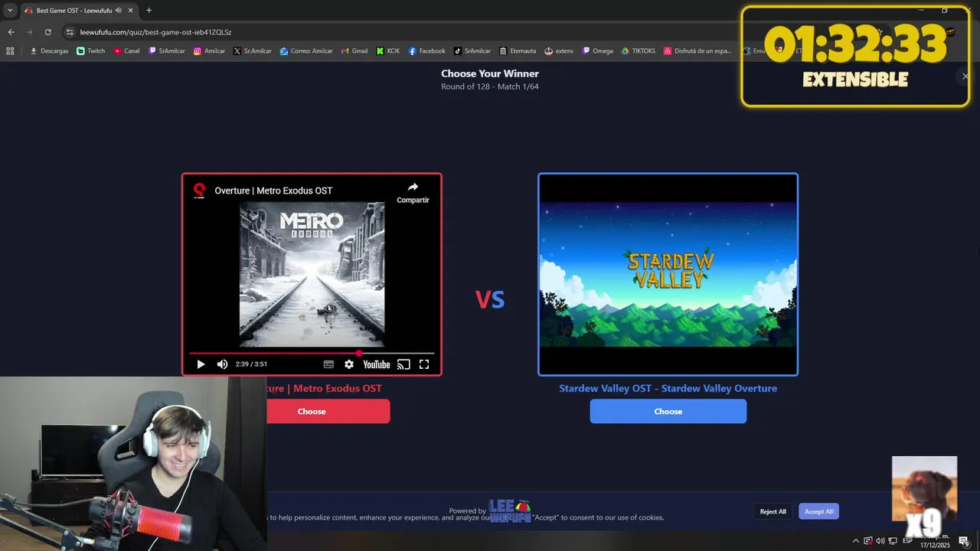The height and width of the screenshot is (551, 980).
Task: Toggle subtitles on the YouTube player
Action: point(328,364)
